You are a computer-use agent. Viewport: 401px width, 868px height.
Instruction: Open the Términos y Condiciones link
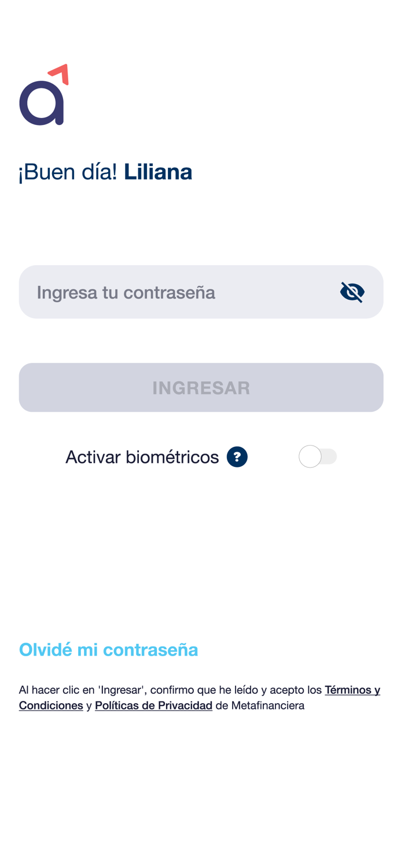352,690
